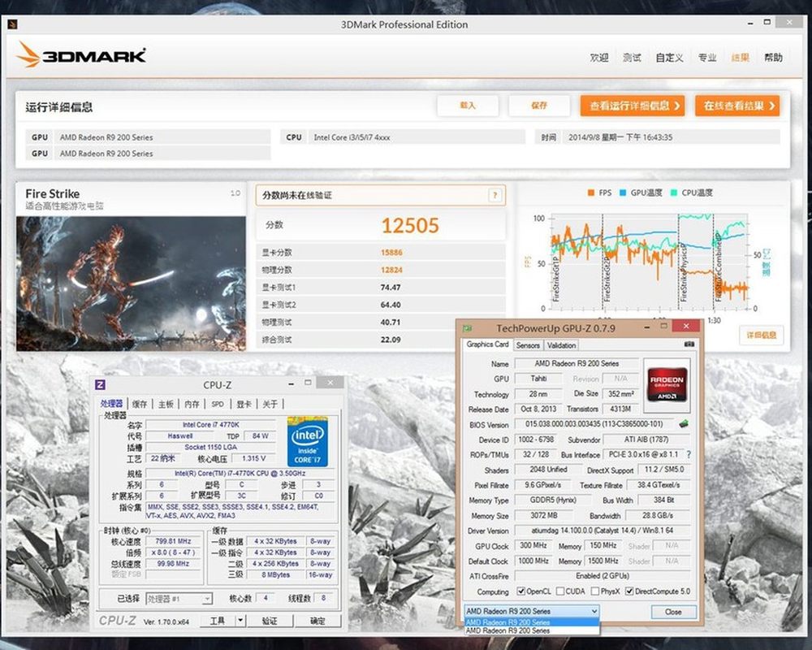Click the 载入 button in 3DMark
The width and height of the screenshot is (812, 650).
(468, 106)
